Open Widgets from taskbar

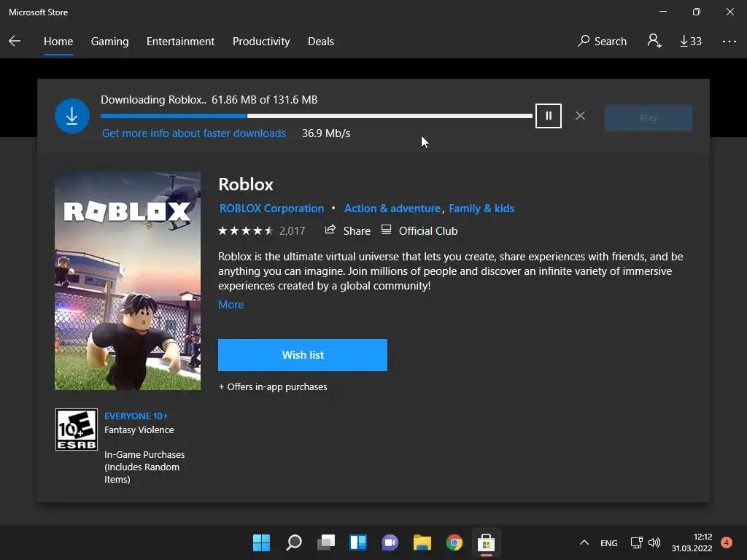358,542
